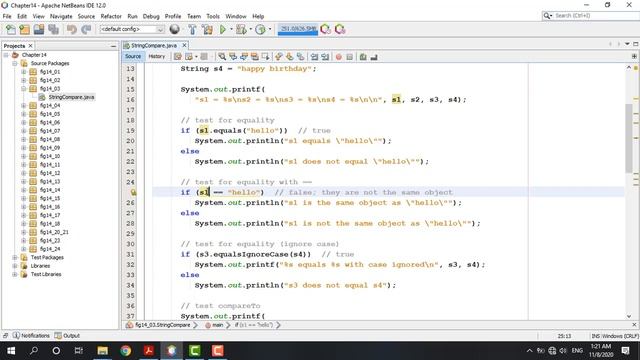
Task: Click the red Start Macro Recording icon
Action: [x=338, y=57]
